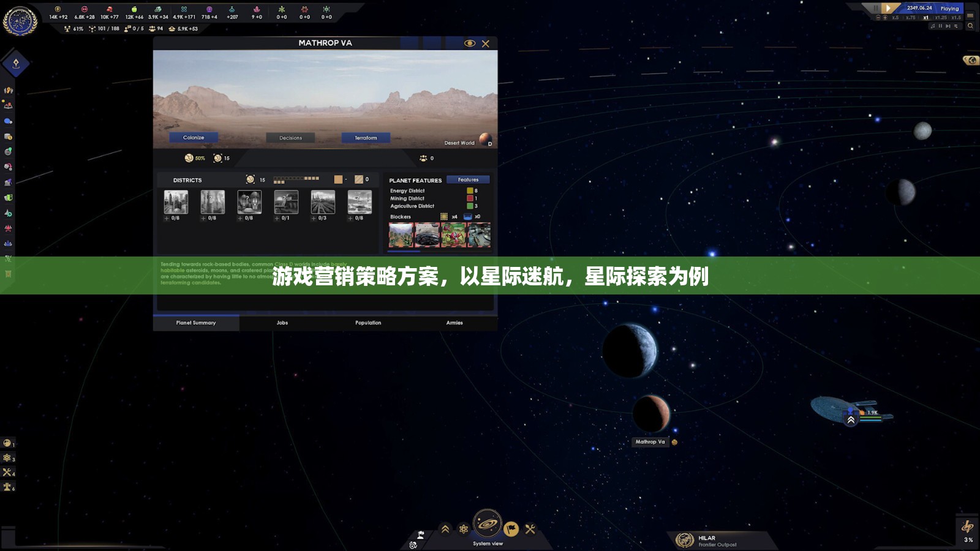980x551 pixels.
Task: Start game time with play button
Action: click(x=888, y=8)
